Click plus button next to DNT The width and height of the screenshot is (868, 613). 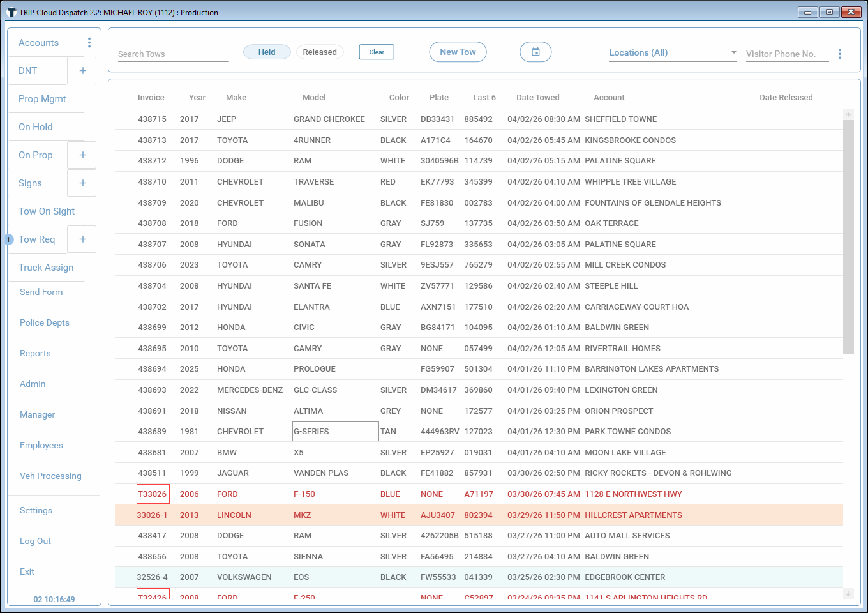tap(82, 71)
